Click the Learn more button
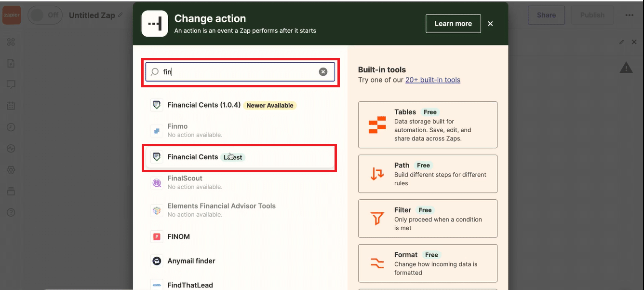 [x=453, y=24]
